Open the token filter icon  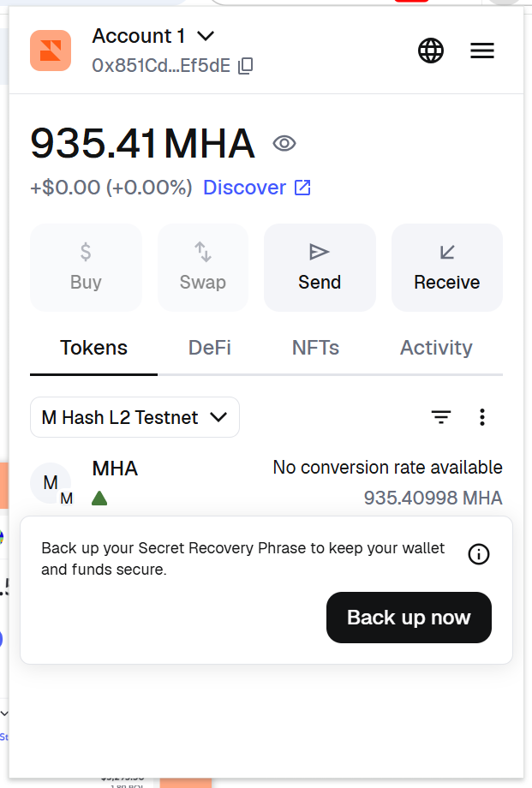tap(441, 417)
